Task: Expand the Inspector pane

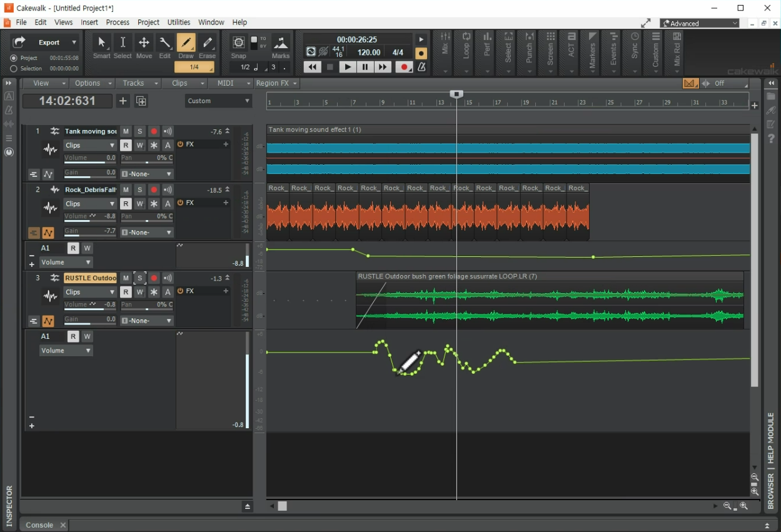Action: [x=9, y=83]
